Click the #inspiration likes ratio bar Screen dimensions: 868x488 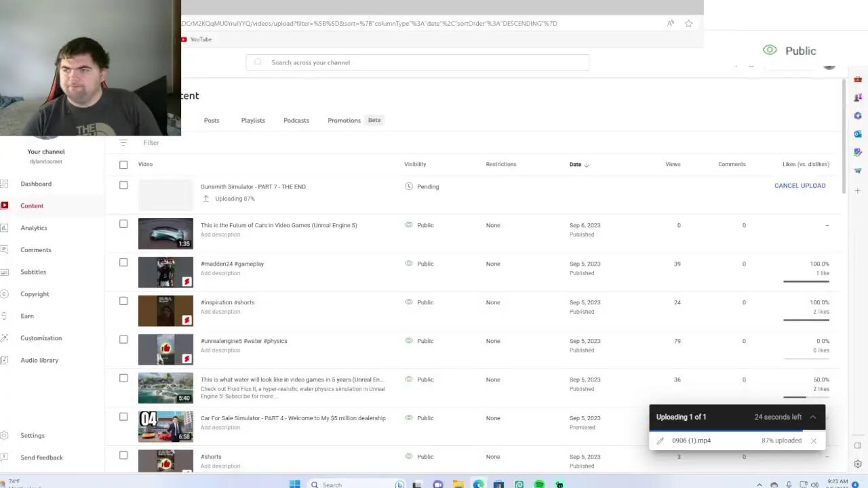[x=806, y=319]
